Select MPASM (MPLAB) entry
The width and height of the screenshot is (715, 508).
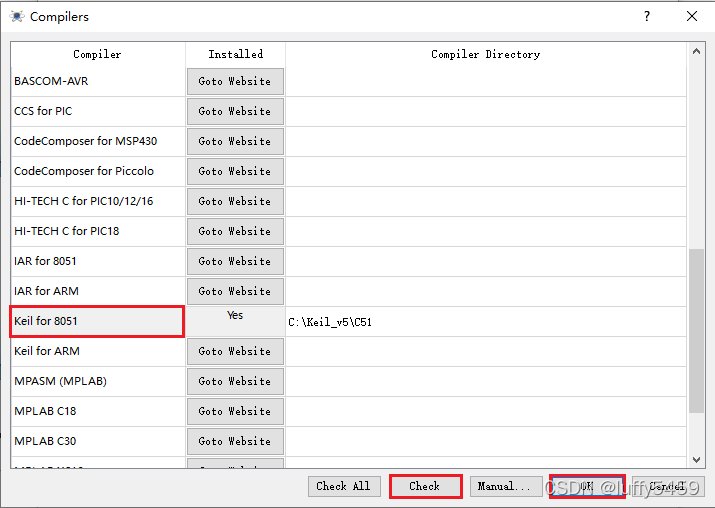click(x=98, y=382)
